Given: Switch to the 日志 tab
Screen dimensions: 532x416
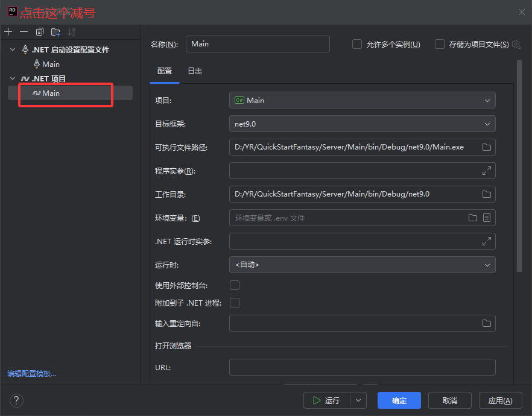Looking at the screenshot, I should click(x=195, y=71).
